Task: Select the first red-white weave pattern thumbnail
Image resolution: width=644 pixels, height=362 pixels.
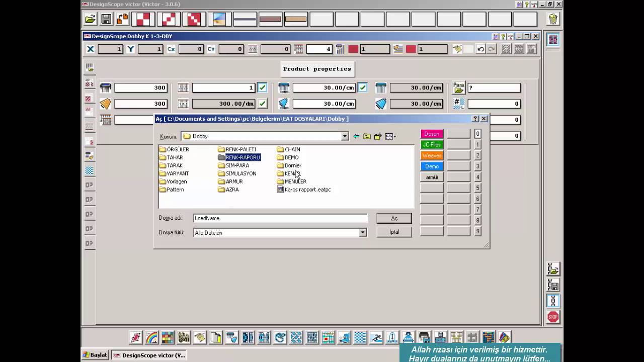Action: click(143, 19)
